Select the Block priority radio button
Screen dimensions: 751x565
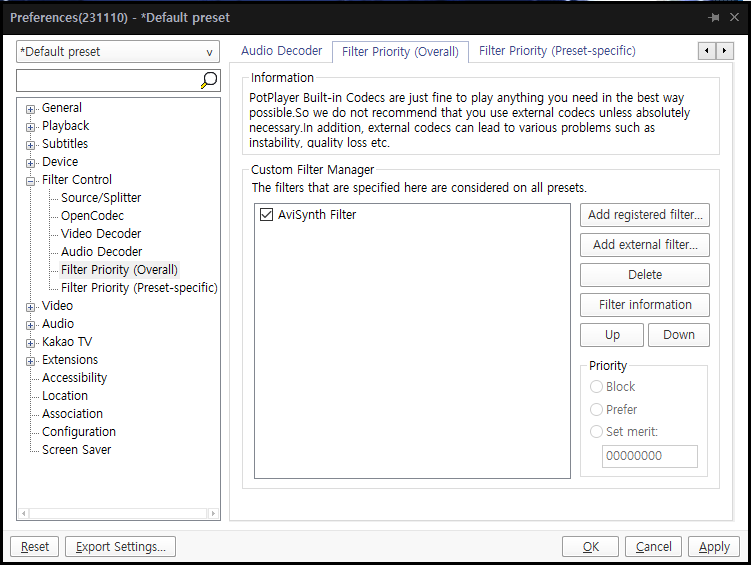click(x=597, y=387)
